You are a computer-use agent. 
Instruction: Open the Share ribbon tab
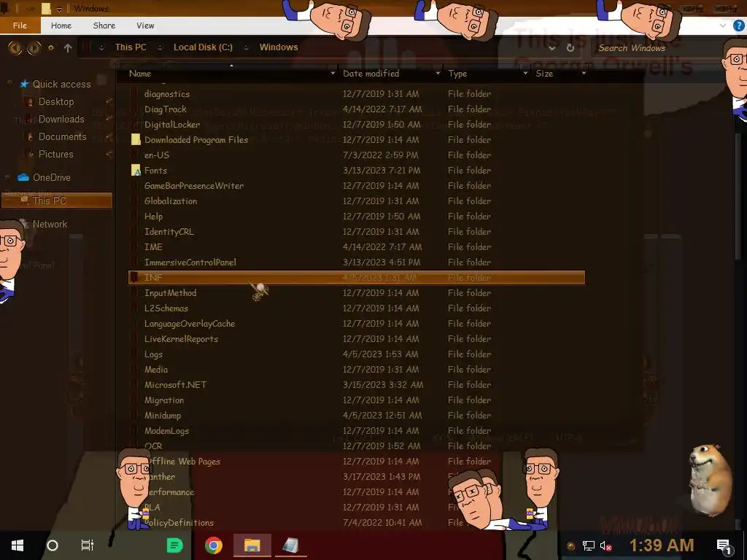(104, 26)
